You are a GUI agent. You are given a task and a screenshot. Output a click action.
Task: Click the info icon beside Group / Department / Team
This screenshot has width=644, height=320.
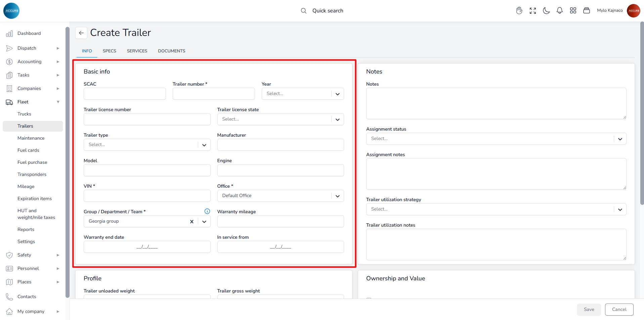click(207, 211)
